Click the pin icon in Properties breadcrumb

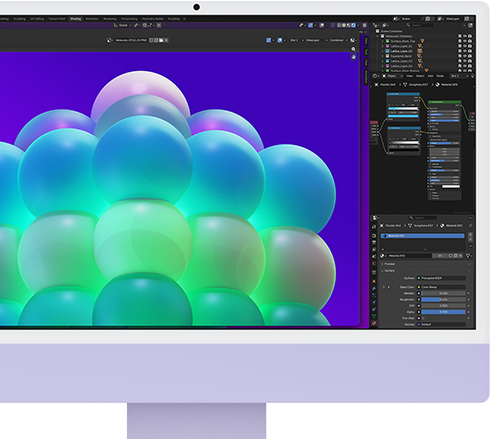(470, 226)
